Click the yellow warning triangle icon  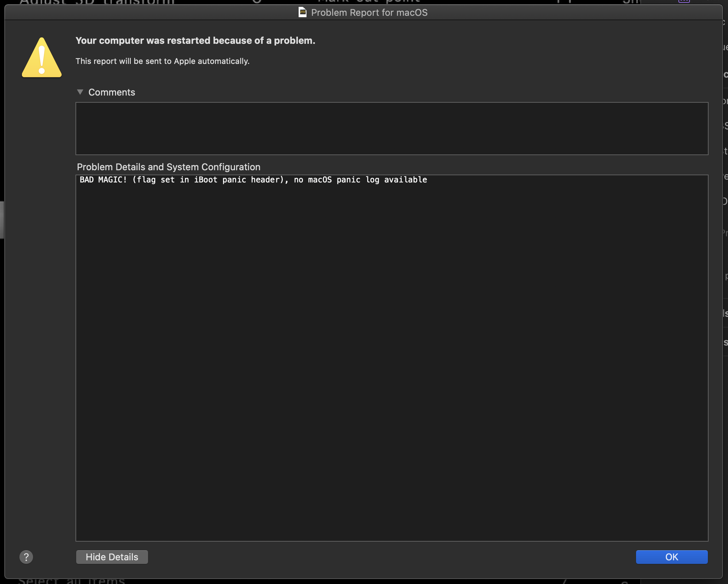pyautogui.click(x=42, y=59)
